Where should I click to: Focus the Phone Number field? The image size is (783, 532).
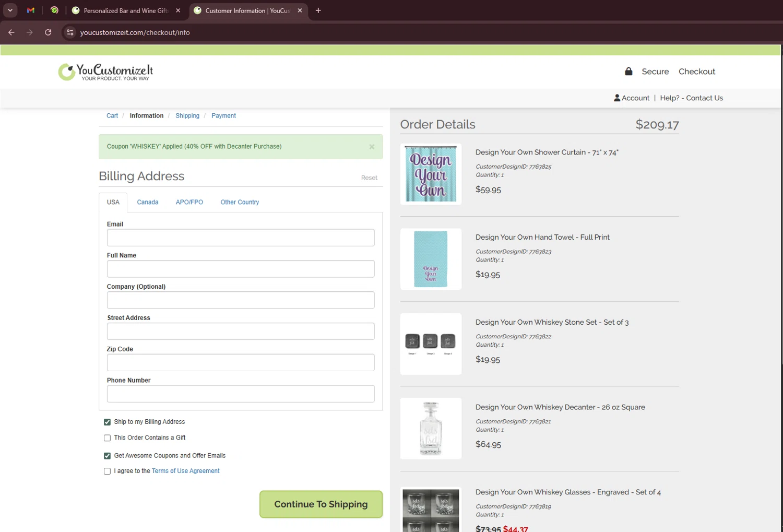241,394
